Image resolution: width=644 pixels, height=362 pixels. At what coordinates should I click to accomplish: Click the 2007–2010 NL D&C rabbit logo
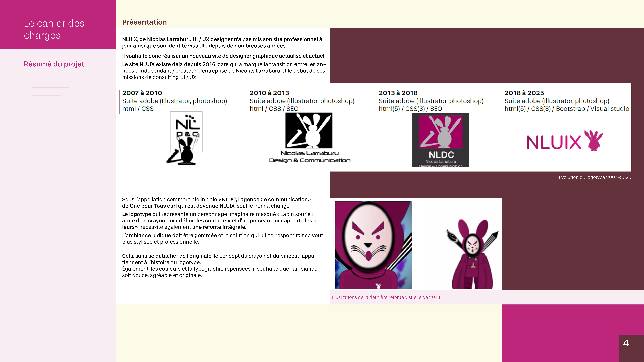185,138
